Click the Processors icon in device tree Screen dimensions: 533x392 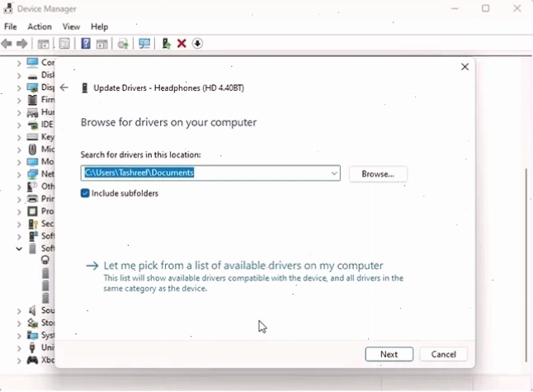(32, 211)
